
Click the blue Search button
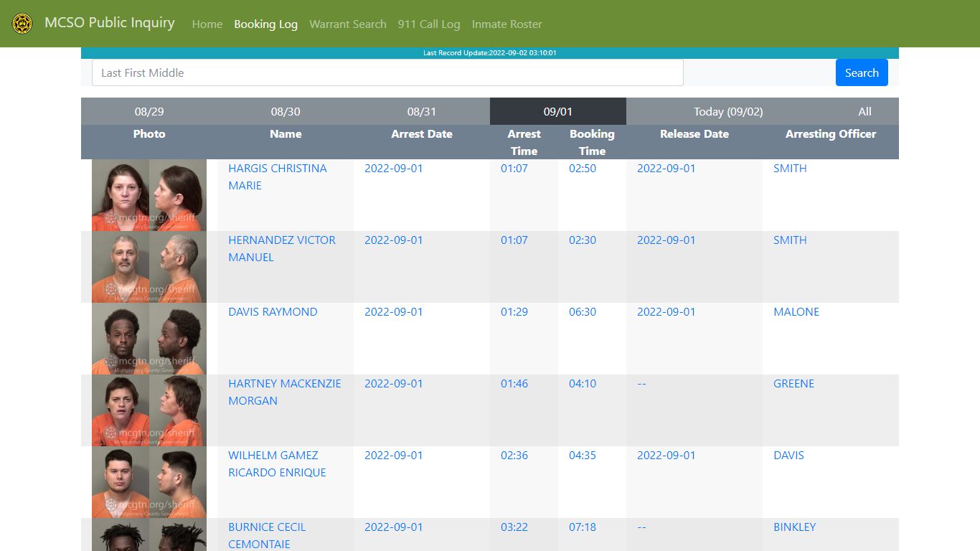pos(862,72)
